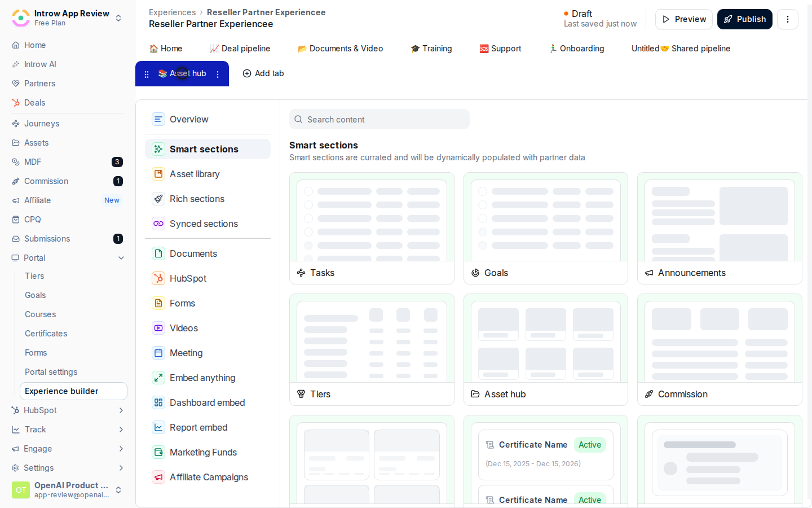Click the Asset library icon
The image size is (812, 508).
(x=158, y=174)
